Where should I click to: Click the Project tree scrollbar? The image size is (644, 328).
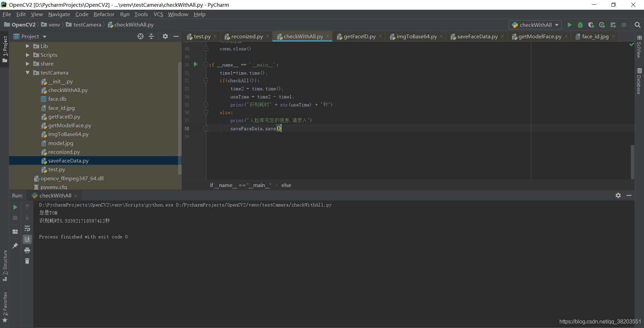pyautogui.click(x=180, y=118)
